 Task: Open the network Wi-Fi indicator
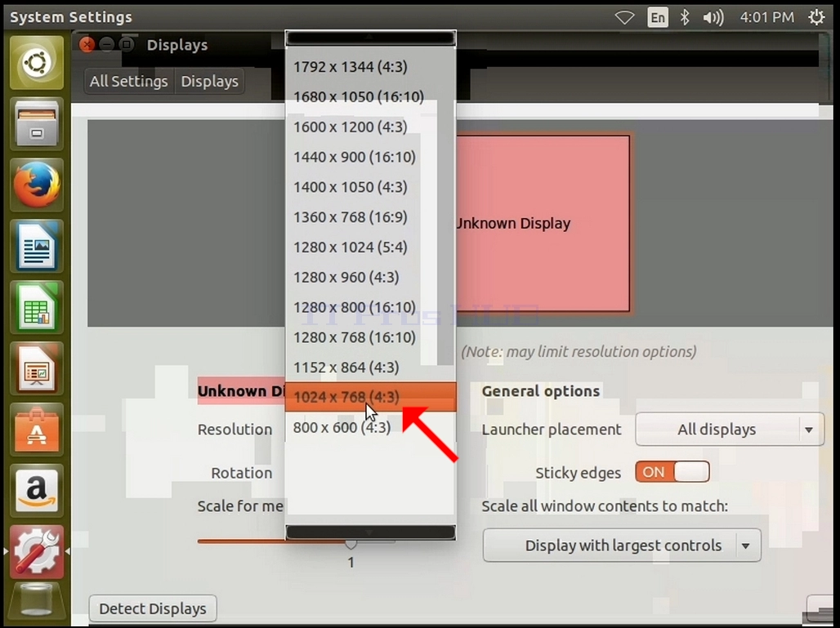pos(624,18)
